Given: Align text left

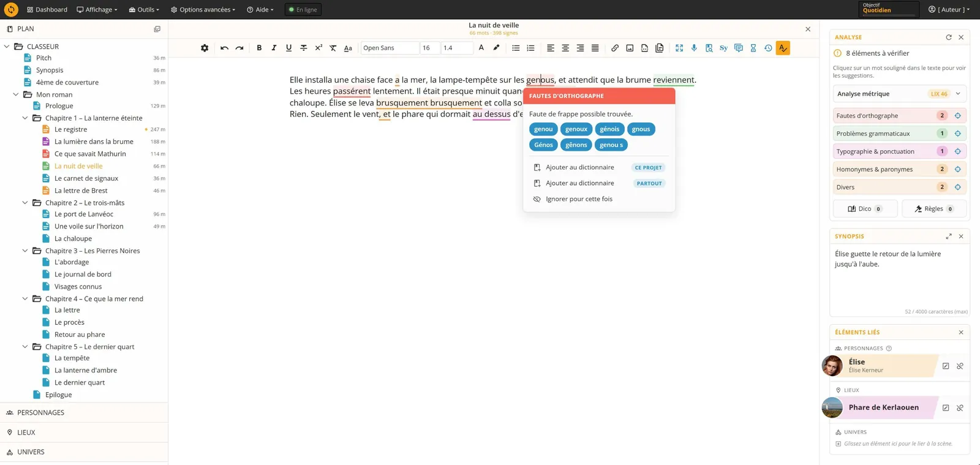Looking at the screenshot, I should [551, 48].
